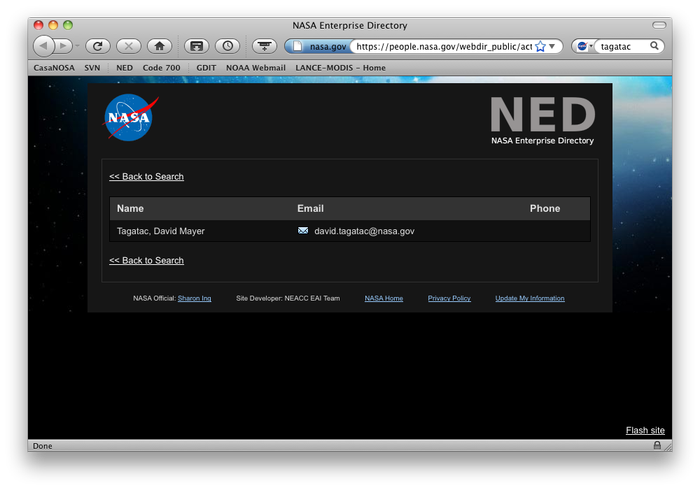Bookmark this page with the star icon
The image size is (700, 490).
[x=540, y=46]
